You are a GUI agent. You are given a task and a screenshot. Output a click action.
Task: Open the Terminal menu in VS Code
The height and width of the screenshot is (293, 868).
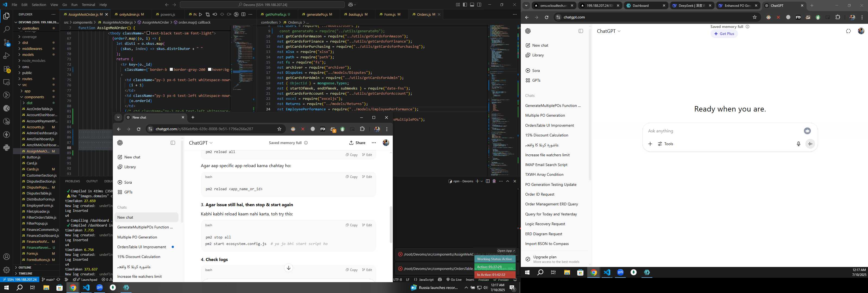click(x=88, y=5)
